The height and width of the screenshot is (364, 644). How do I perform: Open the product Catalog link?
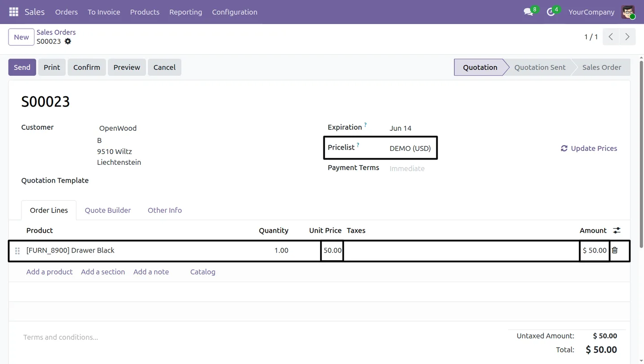tap(203, 272)
